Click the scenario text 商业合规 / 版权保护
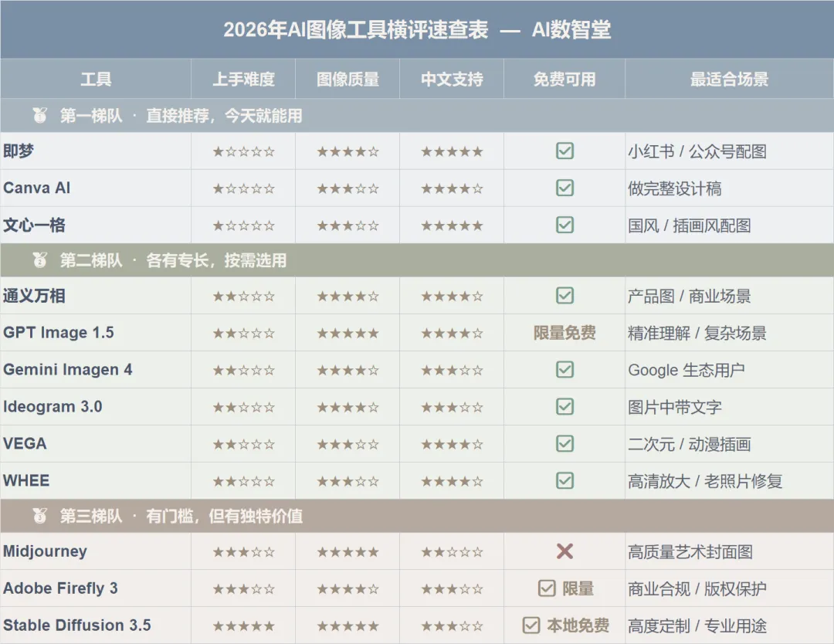The height and width of the screenshot is (644, 834). [697, 588]
